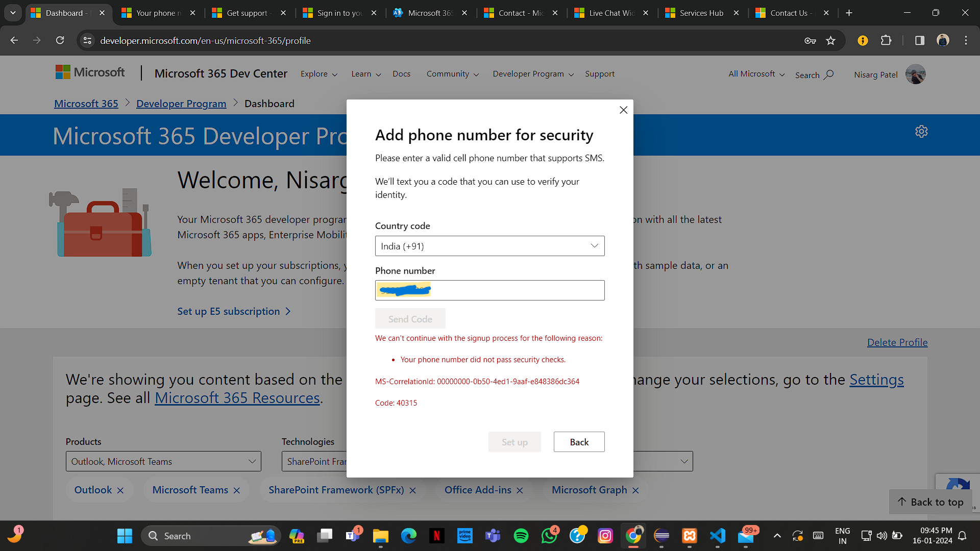Open Netflix from the taskbar
Screen dimensions: 980x551
(437, 536)
